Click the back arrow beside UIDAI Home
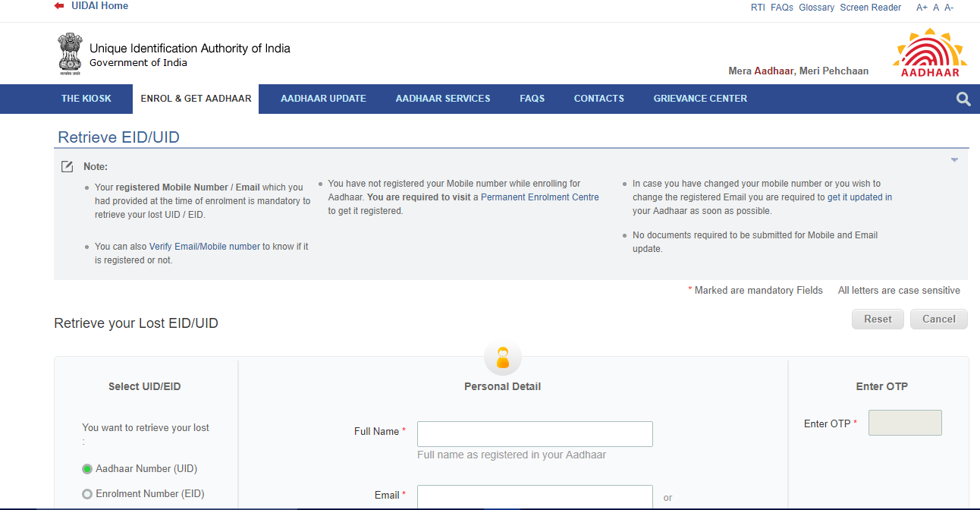 [x=58, y=6]
